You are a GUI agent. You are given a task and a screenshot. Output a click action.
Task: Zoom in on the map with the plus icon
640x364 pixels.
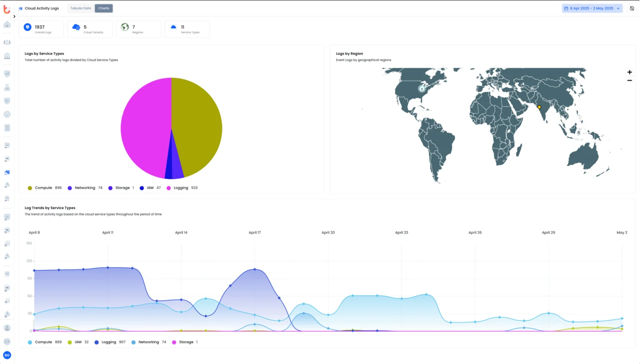629,72
